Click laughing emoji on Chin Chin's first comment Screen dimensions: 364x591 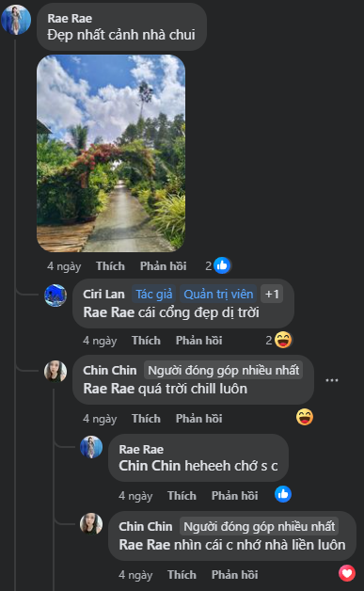[x=305, y=417]
